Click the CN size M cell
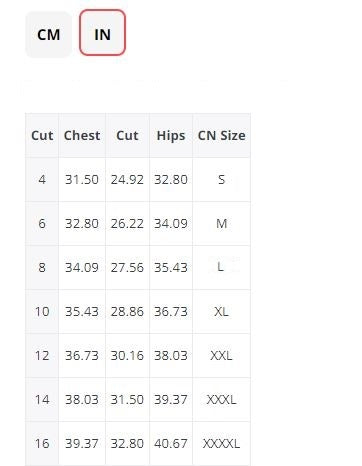Image resolution: width=362 pixels, height=466 pixels. pyautogui.click(x=222, y=224)
